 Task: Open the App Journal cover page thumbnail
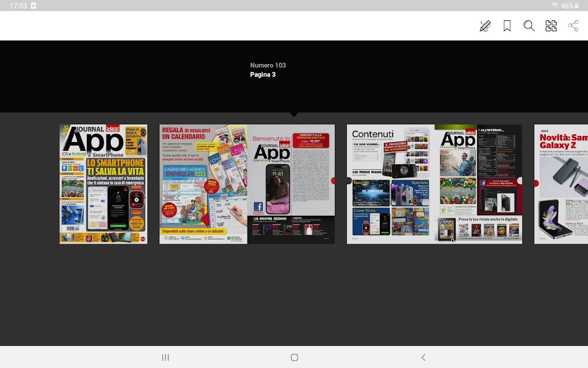click(103, 184)
